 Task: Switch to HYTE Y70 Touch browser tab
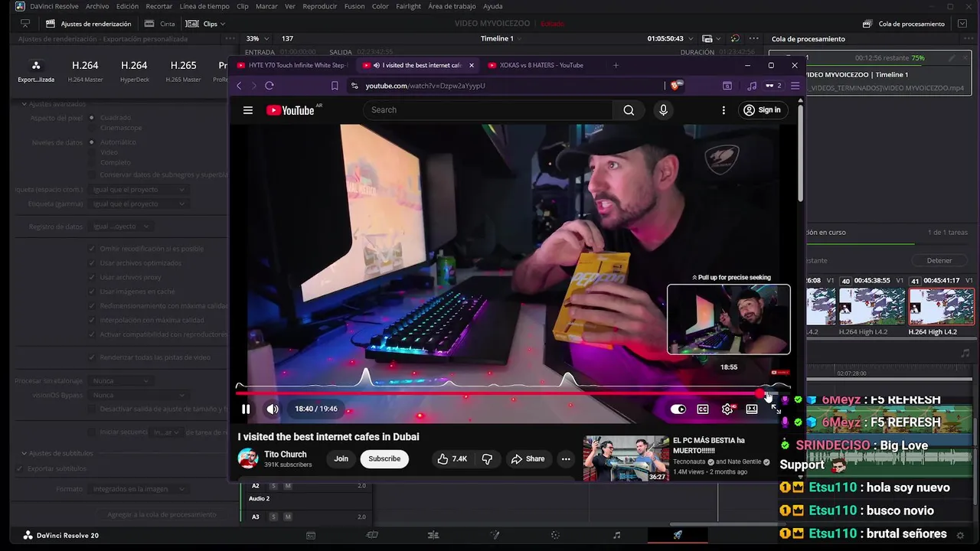(x=293, y=65)
